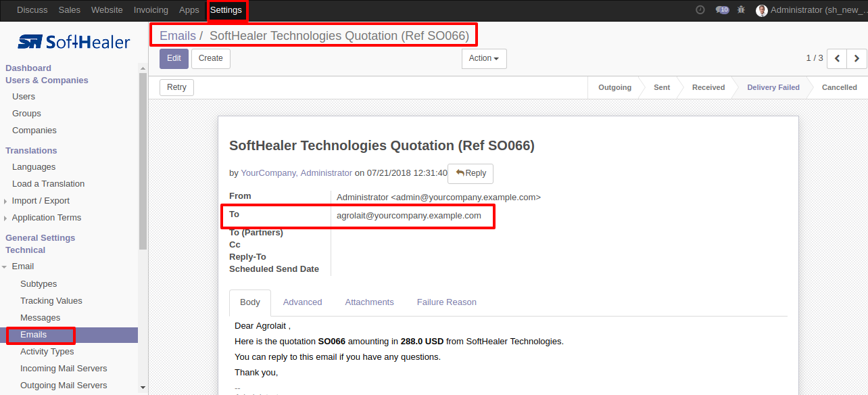Open the YourCompany, Administrator author link
The height and width of the screenshot is (395, 868).
tap(296, 173)
